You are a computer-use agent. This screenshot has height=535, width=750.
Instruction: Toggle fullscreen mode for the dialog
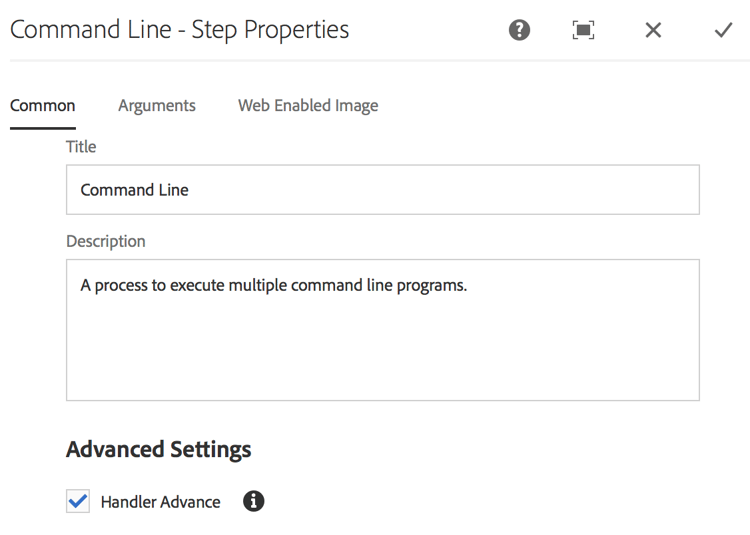pos(583,30)
